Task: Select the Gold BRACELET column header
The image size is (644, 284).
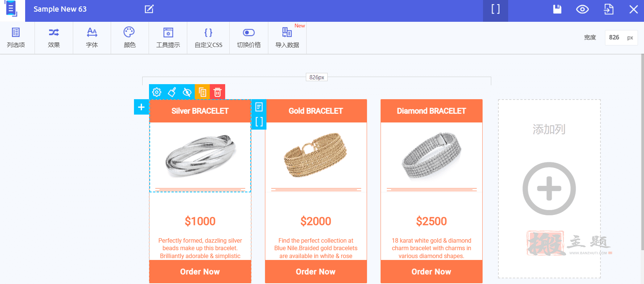Action: pos(316,111)
